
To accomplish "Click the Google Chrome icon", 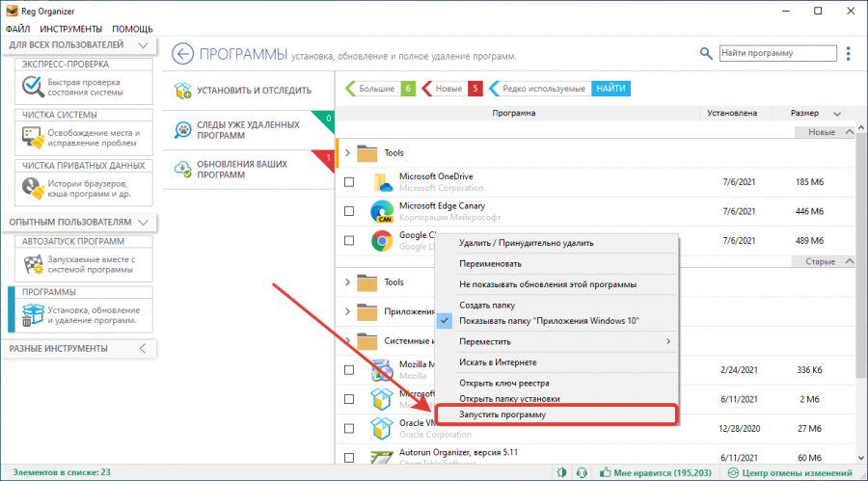I will click(x=382, y=241).
